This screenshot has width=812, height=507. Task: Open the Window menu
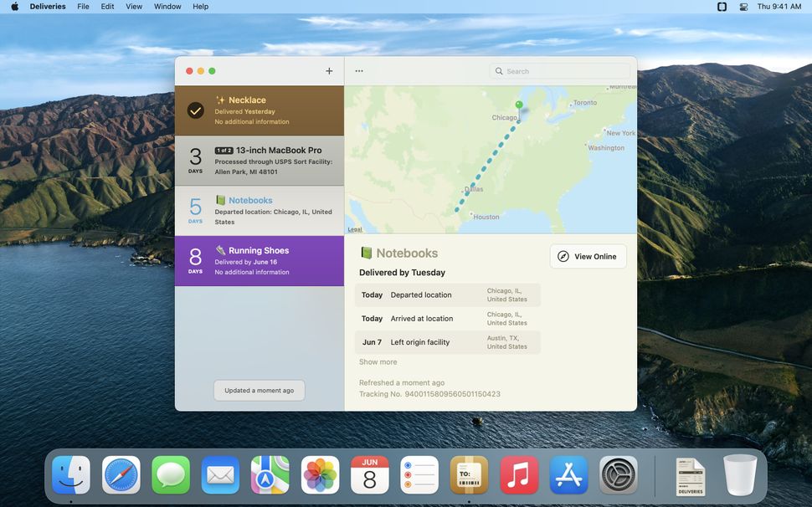click(x=167, y=7)
